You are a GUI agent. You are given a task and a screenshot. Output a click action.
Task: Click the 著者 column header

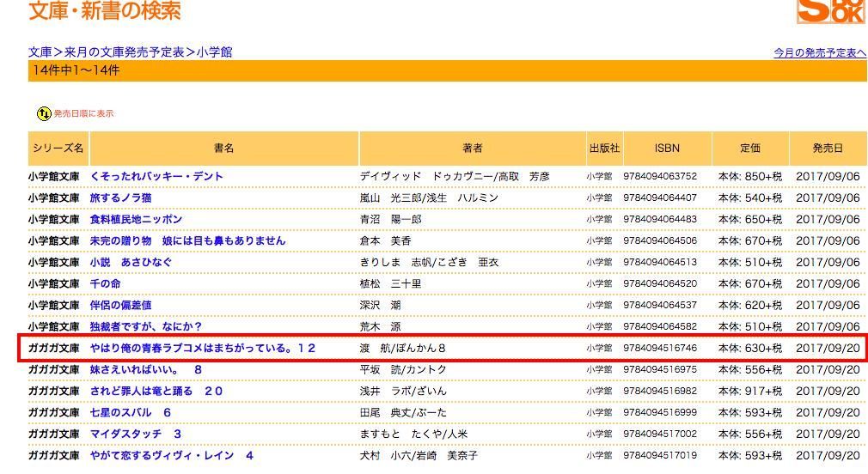pyautogui.click(x=473, y=149)
